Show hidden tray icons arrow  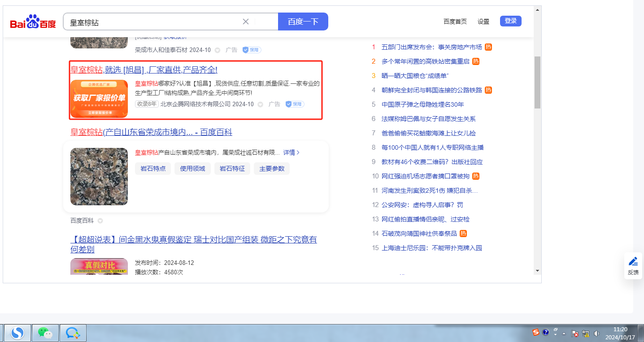(564, 333)
